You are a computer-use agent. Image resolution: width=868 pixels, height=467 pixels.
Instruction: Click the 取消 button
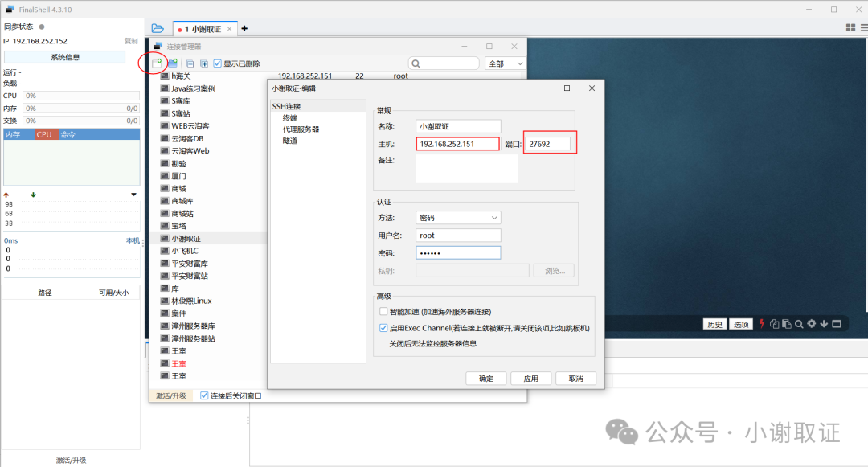[575, 379]
